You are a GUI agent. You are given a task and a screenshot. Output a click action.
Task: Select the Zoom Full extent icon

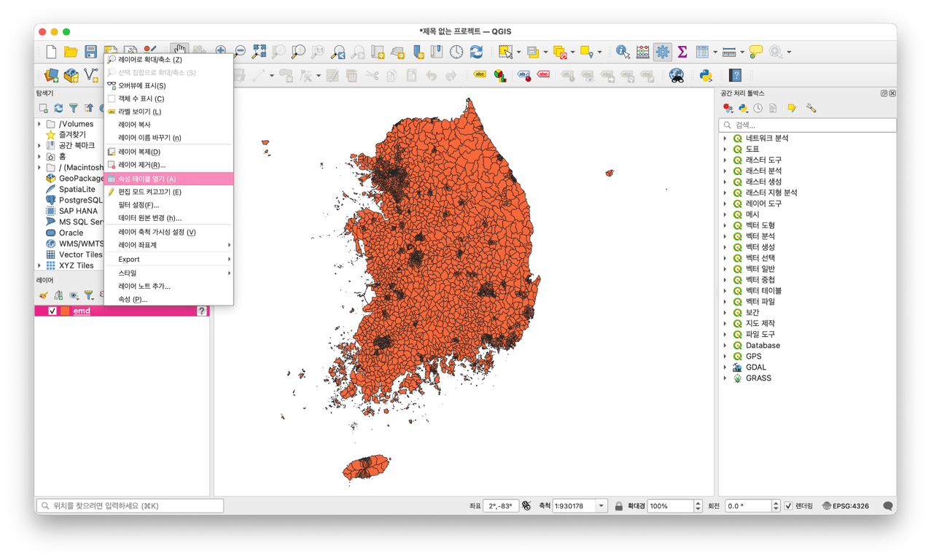click(x=259, y=52)
